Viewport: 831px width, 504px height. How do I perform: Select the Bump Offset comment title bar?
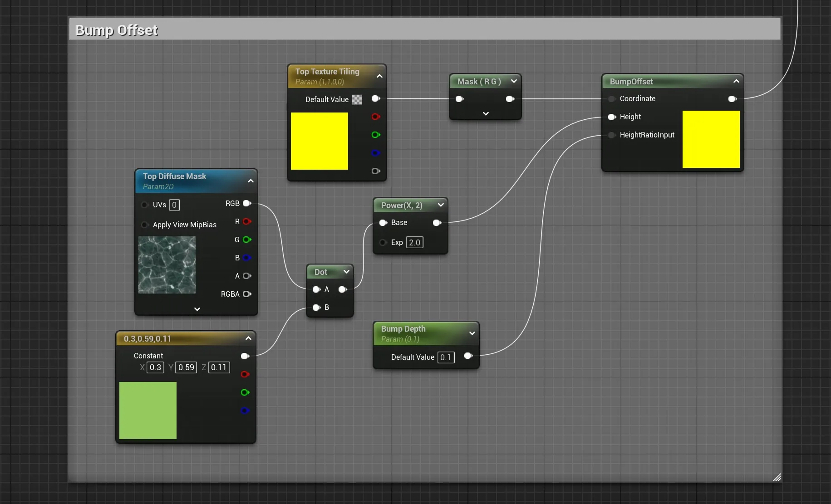425,29
